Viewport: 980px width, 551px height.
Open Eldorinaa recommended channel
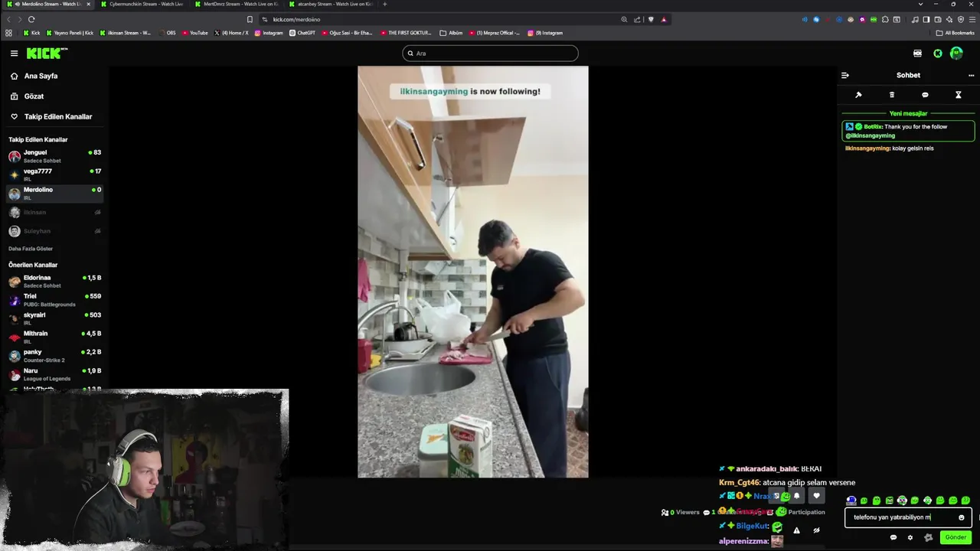point(54,281)
